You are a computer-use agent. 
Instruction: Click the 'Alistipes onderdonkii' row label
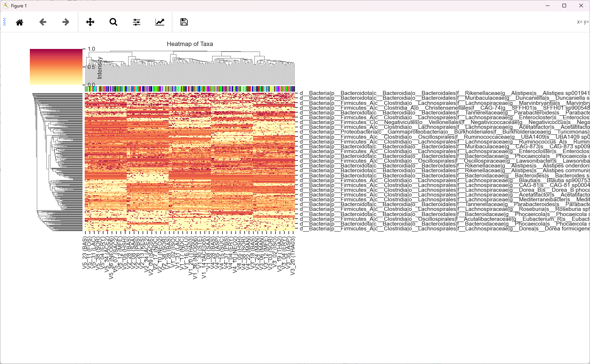pos(445,166)
